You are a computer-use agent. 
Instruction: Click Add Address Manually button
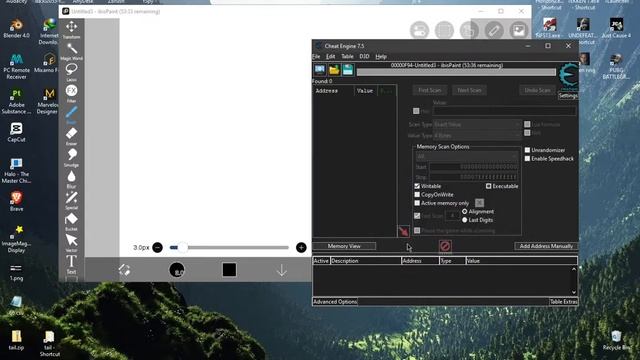[546, 246]
